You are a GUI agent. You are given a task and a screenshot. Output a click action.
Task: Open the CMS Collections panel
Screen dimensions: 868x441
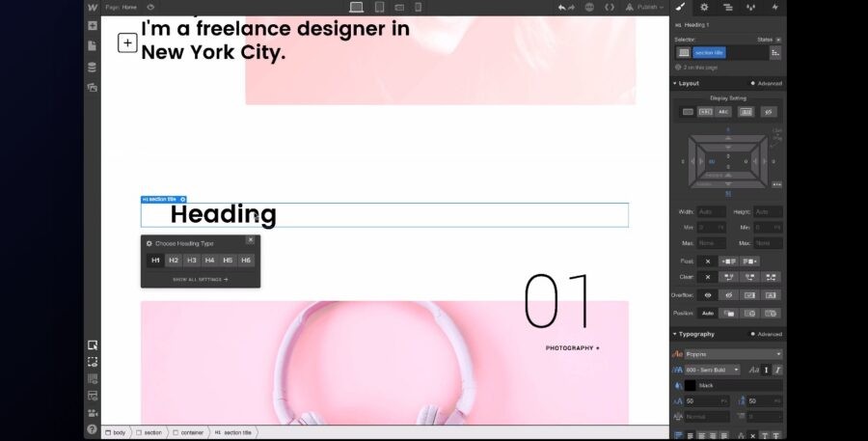click(x=93, y=67)
